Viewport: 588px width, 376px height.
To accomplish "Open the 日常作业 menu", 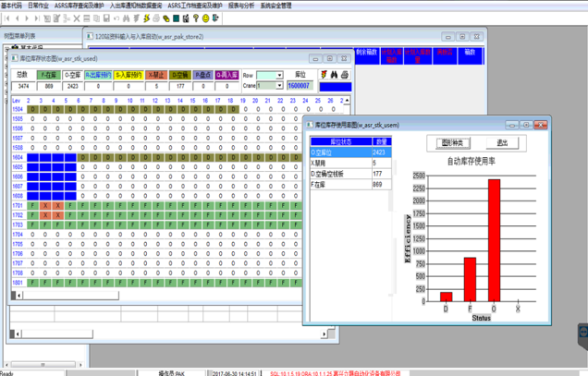I will [x=39, y=6].
